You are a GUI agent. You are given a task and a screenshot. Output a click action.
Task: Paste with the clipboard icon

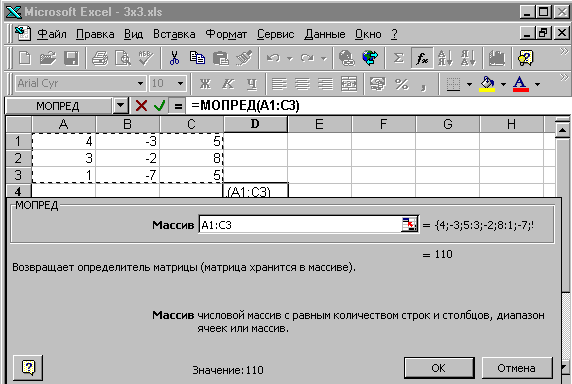point(221,58)
